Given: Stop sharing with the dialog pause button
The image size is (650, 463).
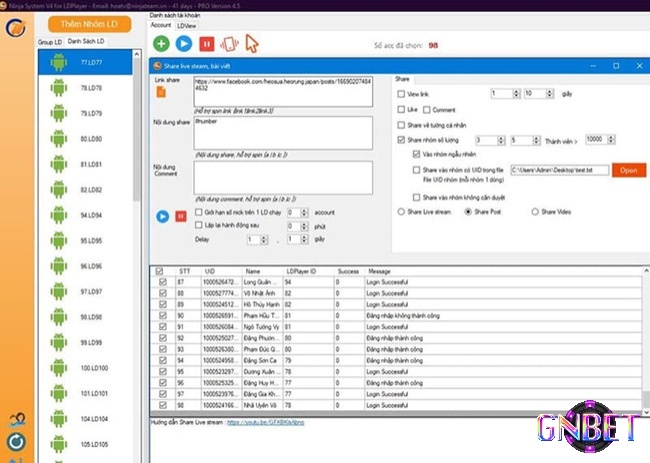Looking at the screenshot, I should [x=181, y=216].
